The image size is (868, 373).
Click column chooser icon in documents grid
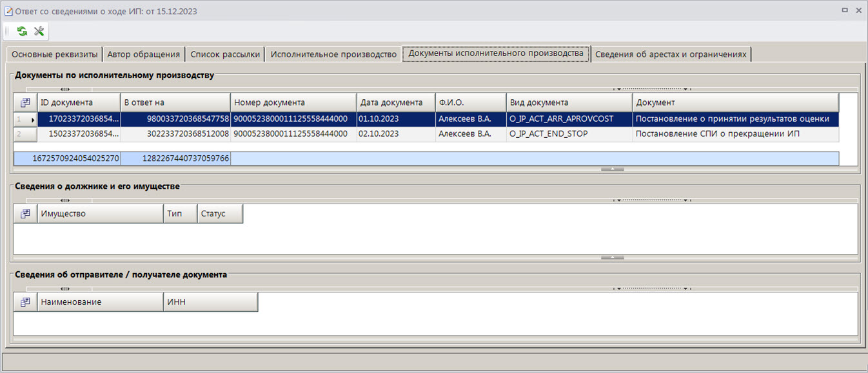click(25, 102)
